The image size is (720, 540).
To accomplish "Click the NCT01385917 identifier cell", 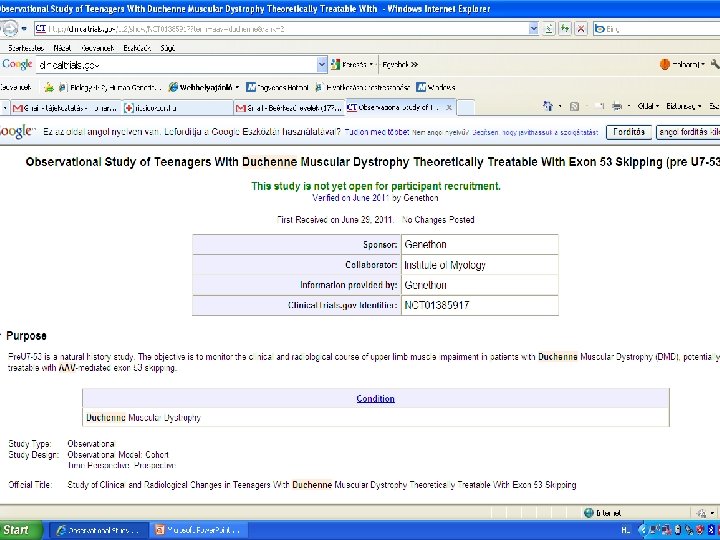I will coord(480,305).
